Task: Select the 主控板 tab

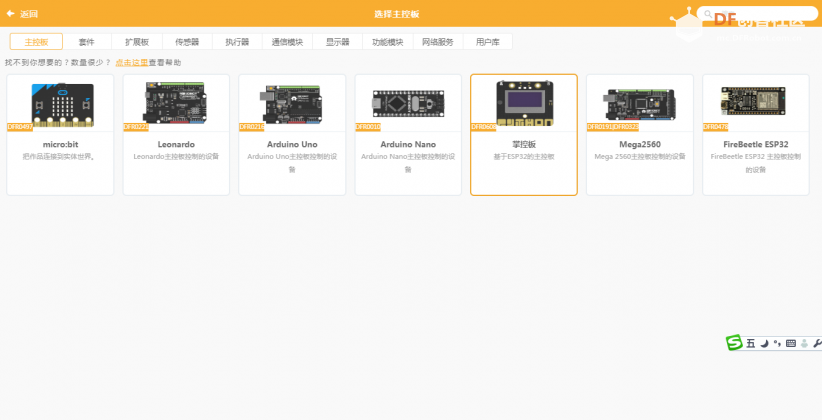Action: [36, 42]
